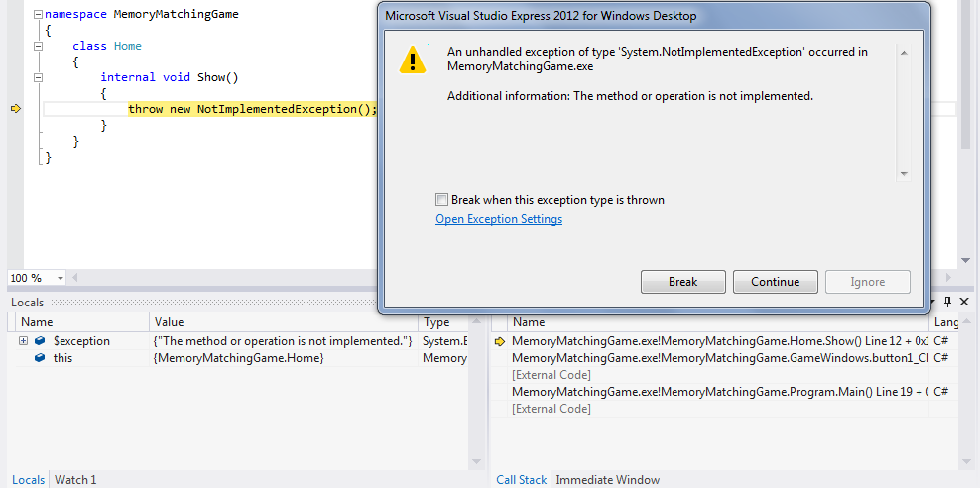Open the 100 % zoom dropdown
The image size is (980, 488).
point(61,279)
